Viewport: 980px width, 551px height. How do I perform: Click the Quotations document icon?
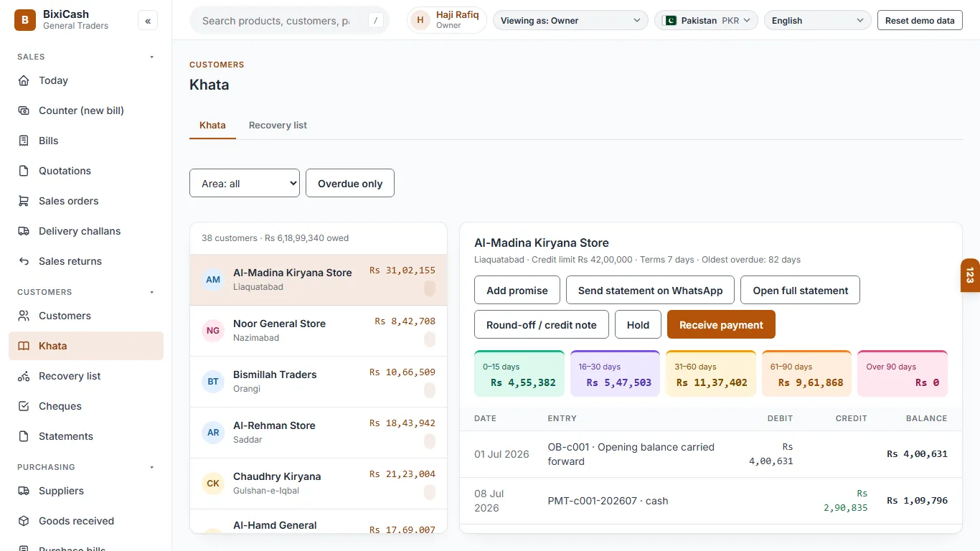click(x=24, y=171)
